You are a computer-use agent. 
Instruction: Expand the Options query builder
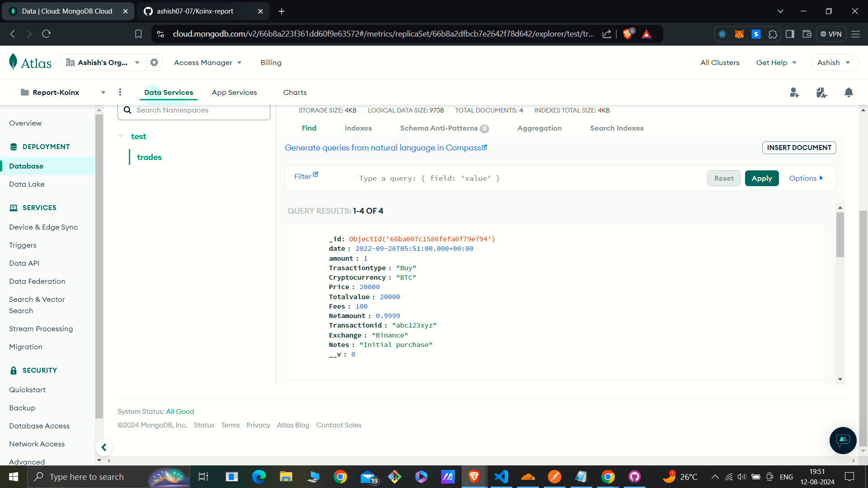click(x=806, y=178)
